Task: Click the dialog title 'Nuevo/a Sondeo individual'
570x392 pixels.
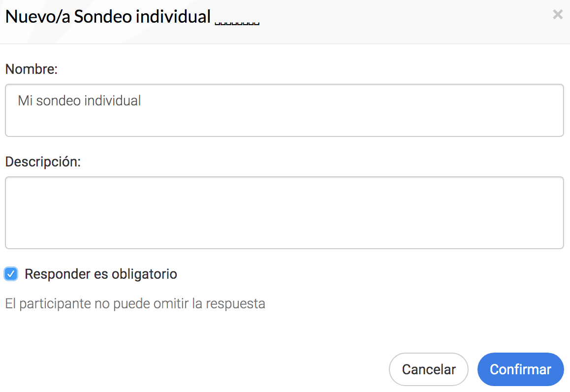Action: coord(108,17)
